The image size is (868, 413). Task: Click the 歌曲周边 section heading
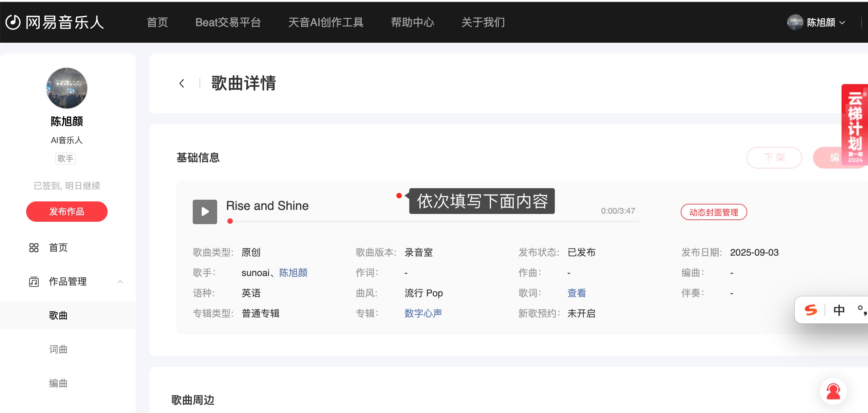pos(193,400)
